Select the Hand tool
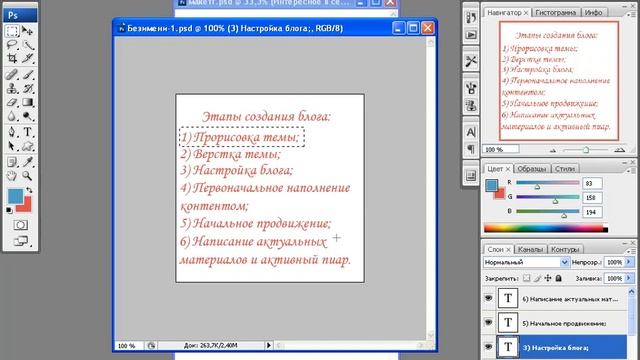Screen dimensions: 640x360 tap(12, 176)
